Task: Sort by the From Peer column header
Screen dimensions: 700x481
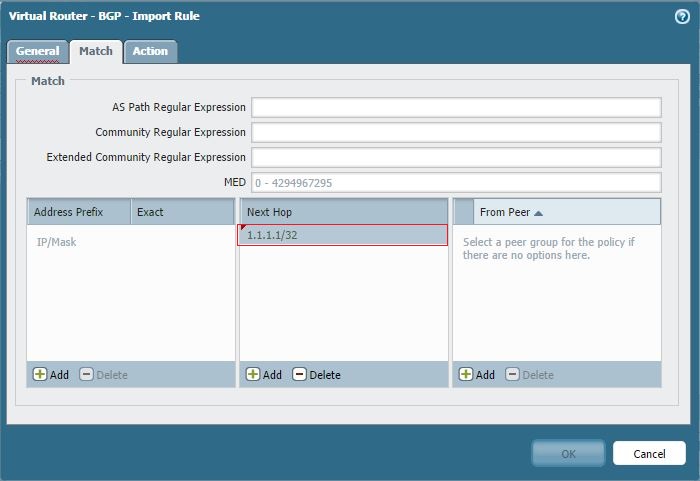Action: click(567, 212)
